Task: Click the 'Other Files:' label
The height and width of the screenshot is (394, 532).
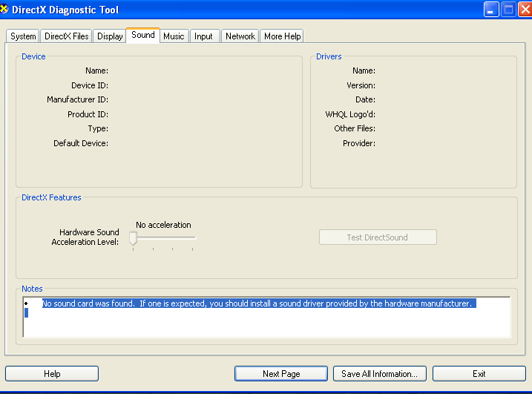Action: (355, 128)
